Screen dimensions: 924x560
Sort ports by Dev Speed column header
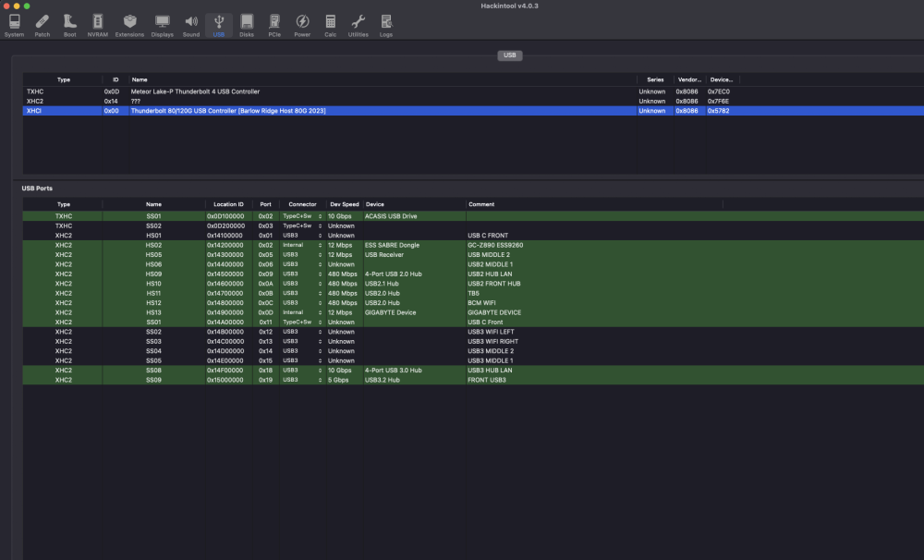click(x=344, y=204)
